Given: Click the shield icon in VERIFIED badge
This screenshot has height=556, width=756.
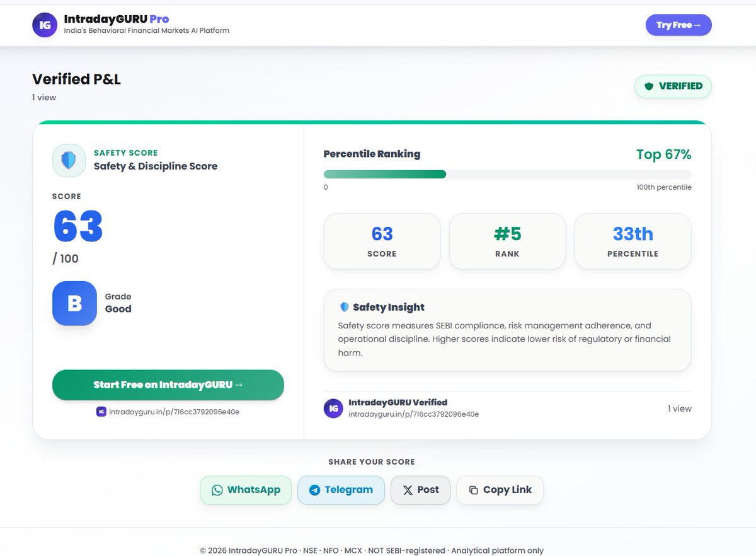Looking at the screenshot, I should [x=649, y=86].
